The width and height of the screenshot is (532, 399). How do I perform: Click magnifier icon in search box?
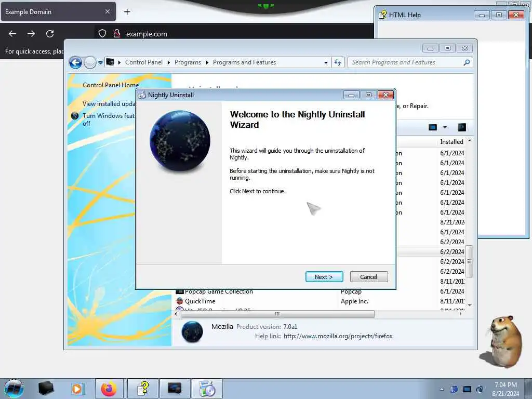coord(467,62)
